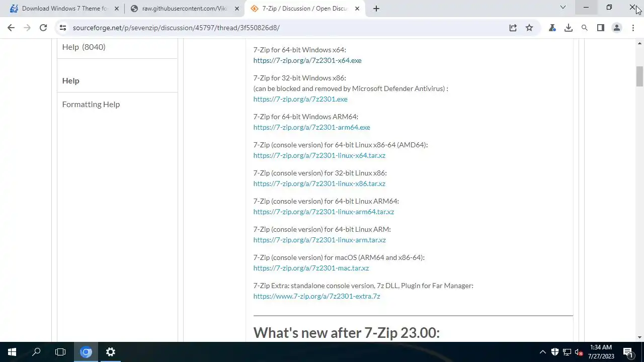Open taskbar clock showing 1:34 AM
Image resolution: width=644 pixels, height=362 pixels.
click(601, 352)
